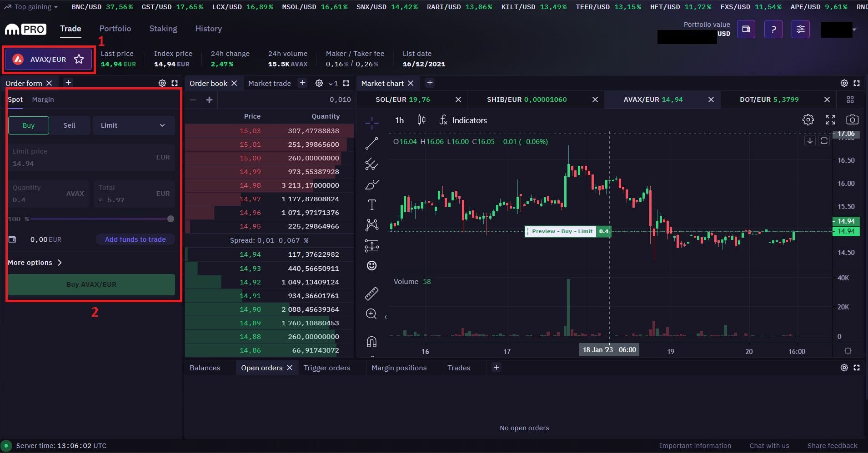Click Add funds to trade
The image size is (868, 453).
click(135, 239)
